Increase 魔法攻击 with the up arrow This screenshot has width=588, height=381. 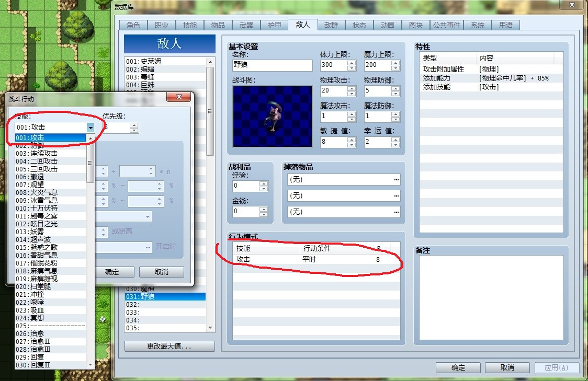(x=352, y=114)
